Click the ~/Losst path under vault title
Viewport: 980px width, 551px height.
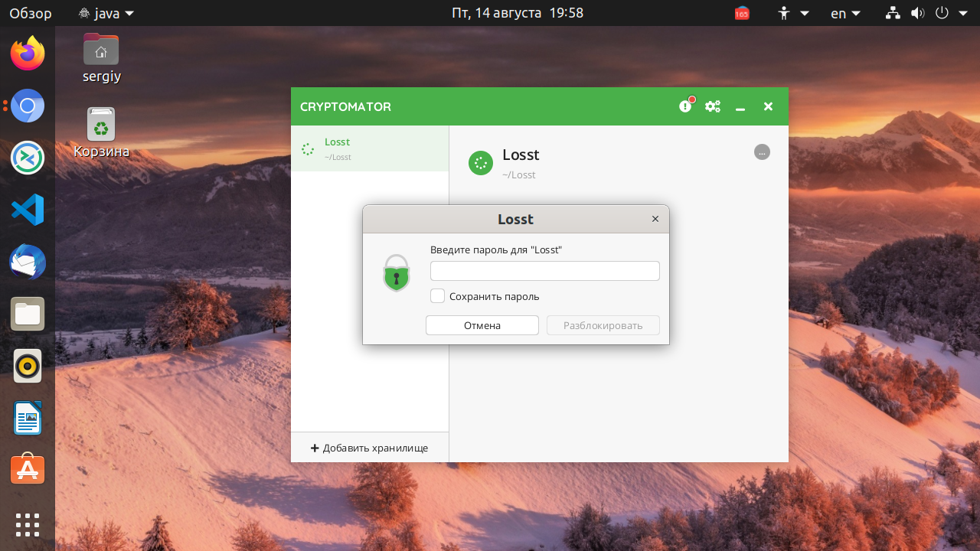tap(519, 174)
